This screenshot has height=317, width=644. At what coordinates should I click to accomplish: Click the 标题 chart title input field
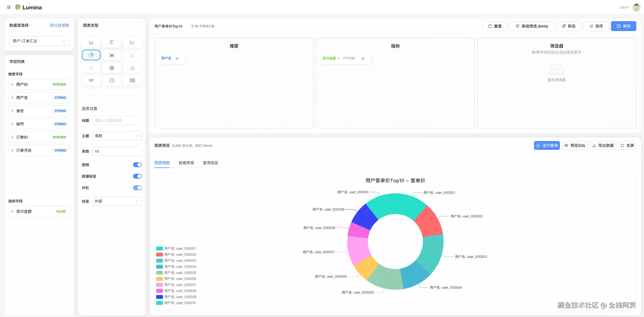[117, 120]
